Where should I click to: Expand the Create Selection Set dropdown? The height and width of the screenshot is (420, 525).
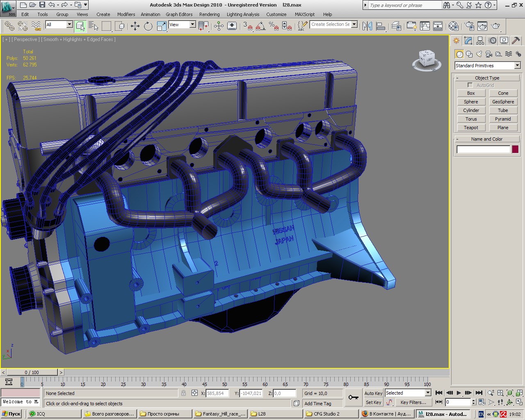click(354, 24)
